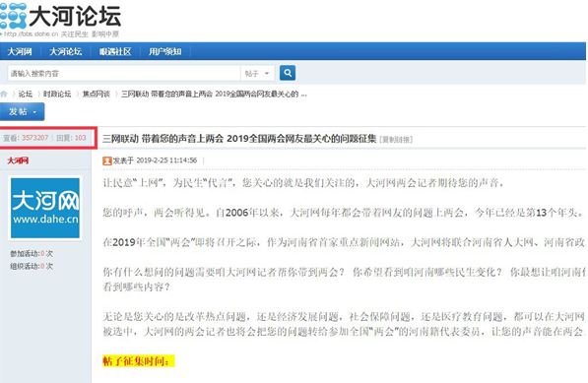
Task: Click the 焦点网谈 breadcrumb link
Action: click(97, 95)
